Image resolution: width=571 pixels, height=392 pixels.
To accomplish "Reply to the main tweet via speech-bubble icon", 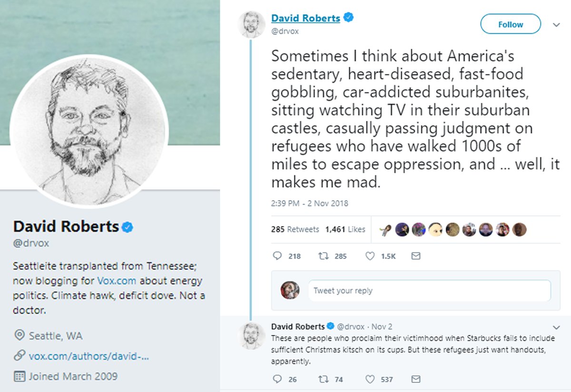I will click(278, 256).
